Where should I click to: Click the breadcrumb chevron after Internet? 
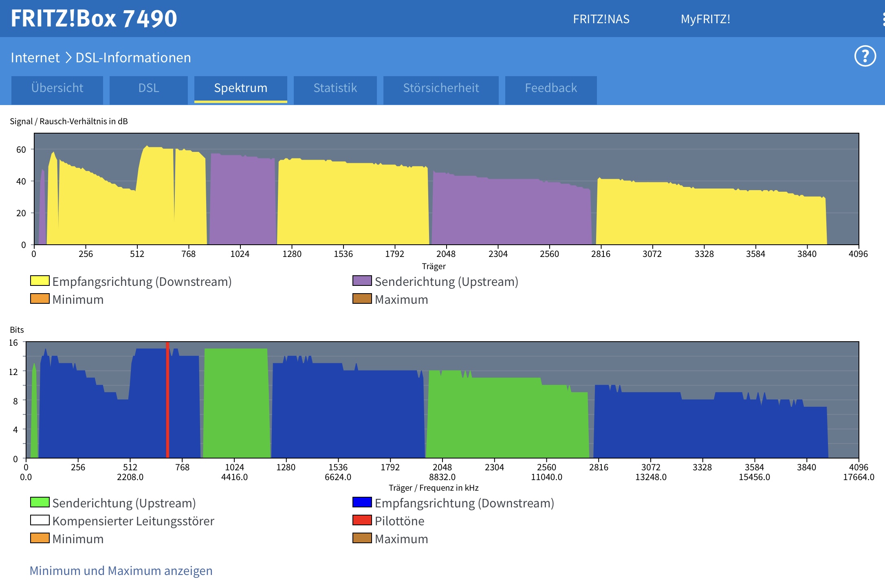68,57
